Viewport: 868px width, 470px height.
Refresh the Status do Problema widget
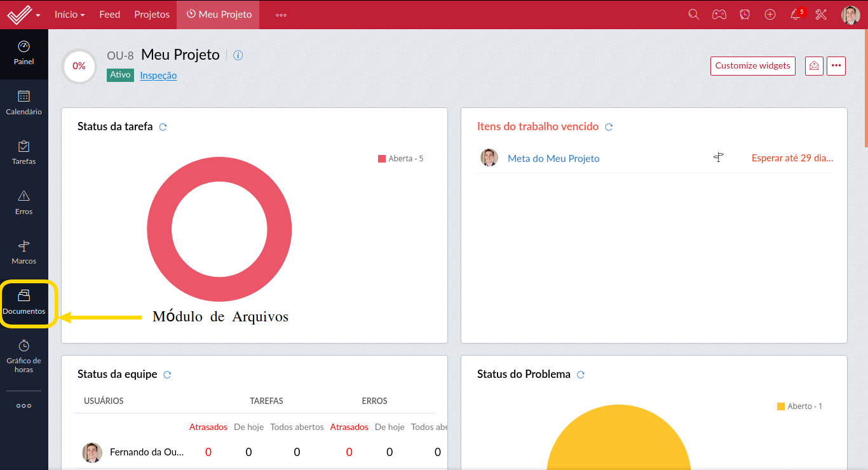coord(580,375)
